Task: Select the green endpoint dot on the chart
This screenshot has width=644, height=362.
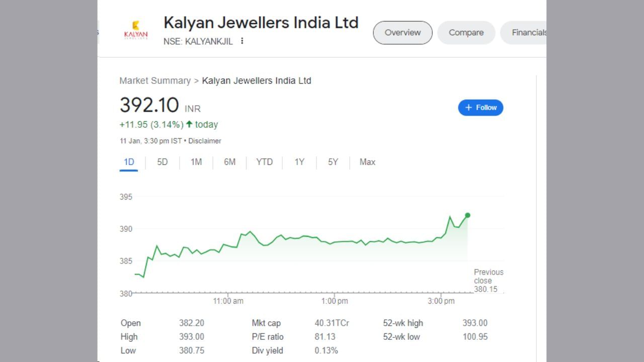Action: click(x=467, y=215)
